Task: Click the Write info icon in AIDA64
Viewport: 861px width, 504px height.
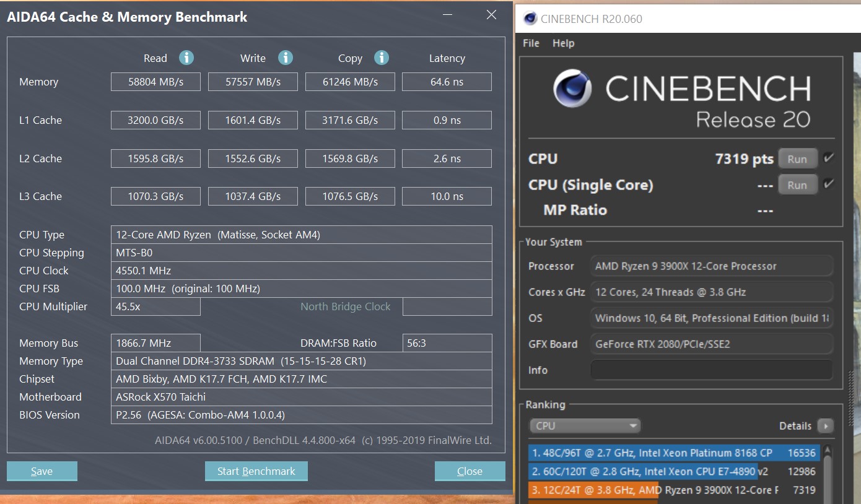Action: (285, 58)
